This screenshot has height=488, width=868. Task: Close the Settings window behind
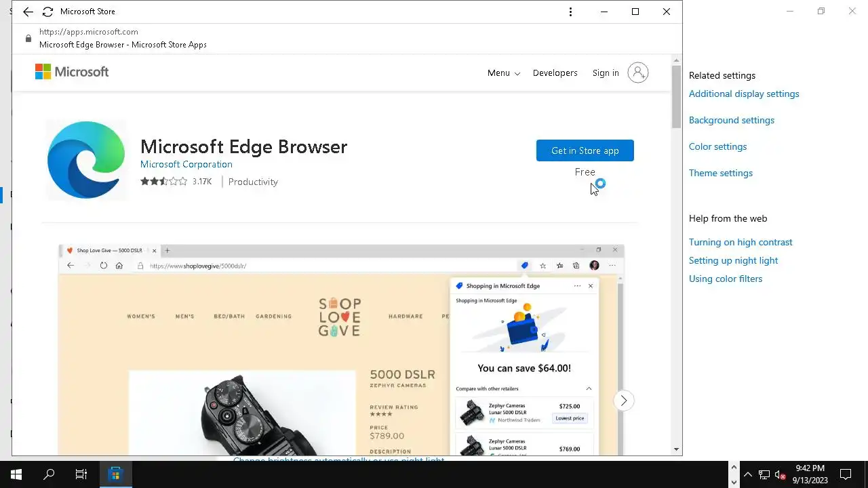pyautogui.click(x=852, y=11)
